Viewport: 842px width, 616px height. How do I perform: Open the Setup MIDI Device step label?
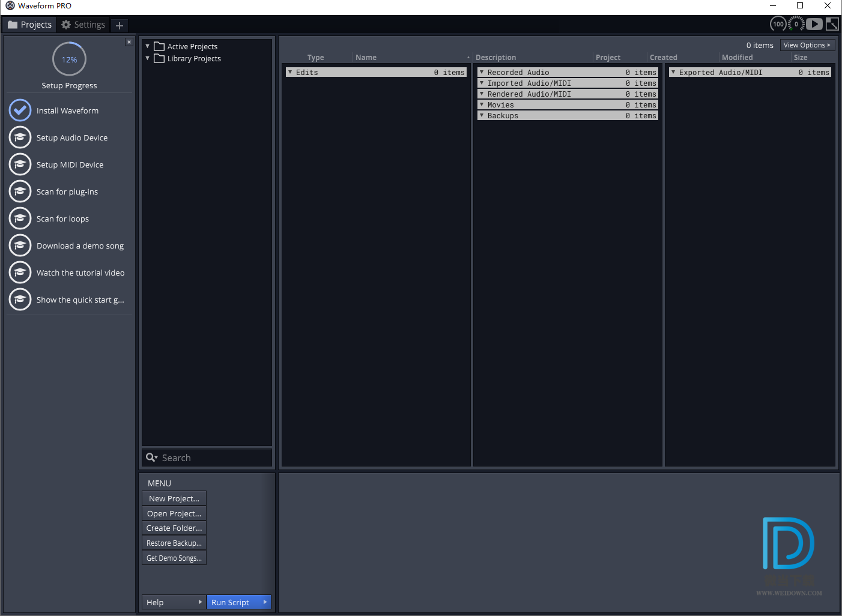point(70,165)
